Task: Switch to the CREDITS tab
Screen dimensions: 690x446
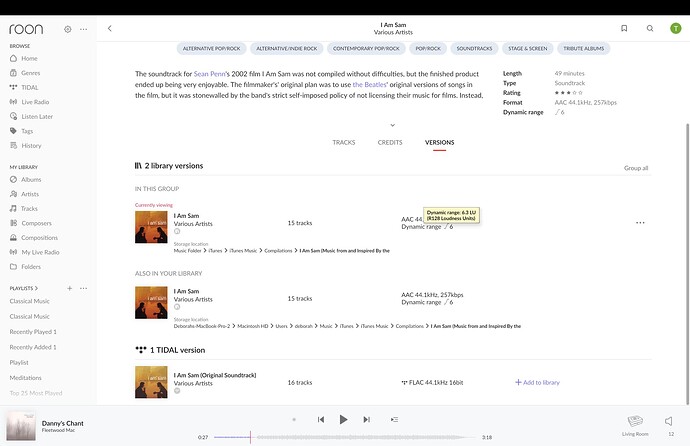Action: 390,142
